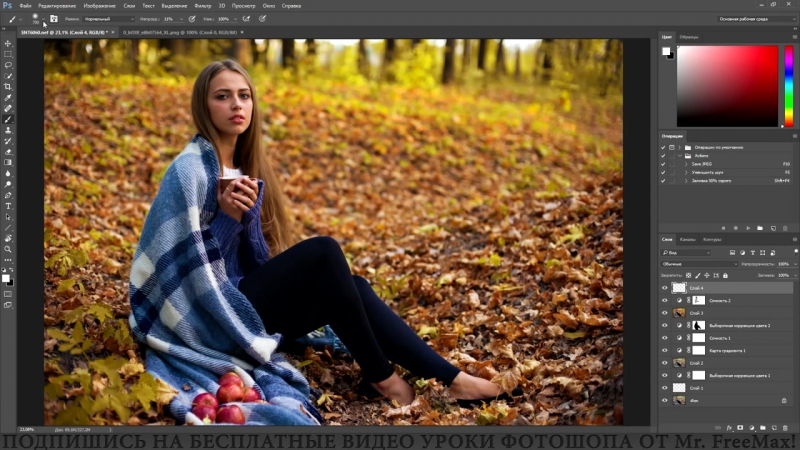Toggle pressure for opacity icon

[x=192, y=19]
